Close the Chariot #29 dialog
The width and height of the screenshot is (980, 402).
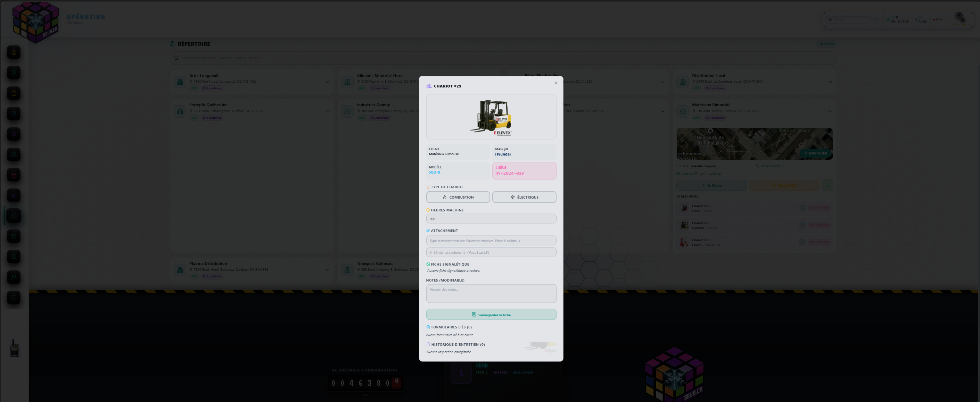(556, 83)
